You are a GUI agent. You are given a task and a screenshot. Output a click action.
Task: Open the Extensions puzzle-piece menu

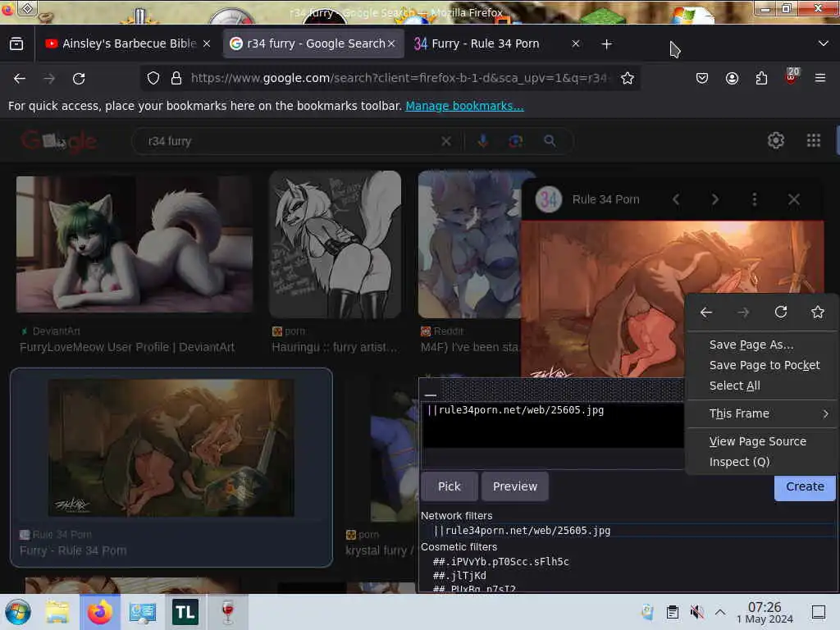[x=761, y=78]
